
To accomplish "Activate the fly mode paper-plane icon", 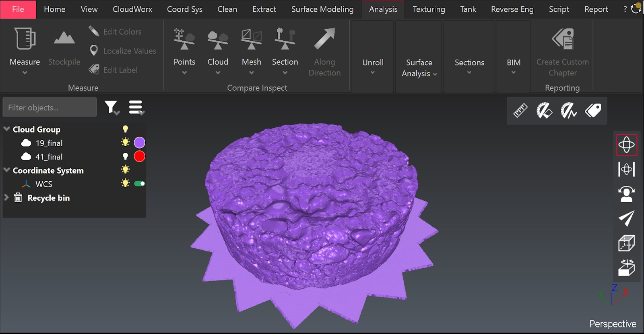I will click(x=627, y=218).
